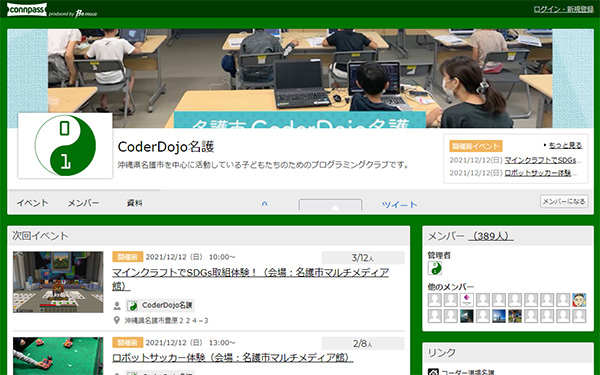Expand the もっと見る events link
The image size is (600, 375).
pos(565,145)
